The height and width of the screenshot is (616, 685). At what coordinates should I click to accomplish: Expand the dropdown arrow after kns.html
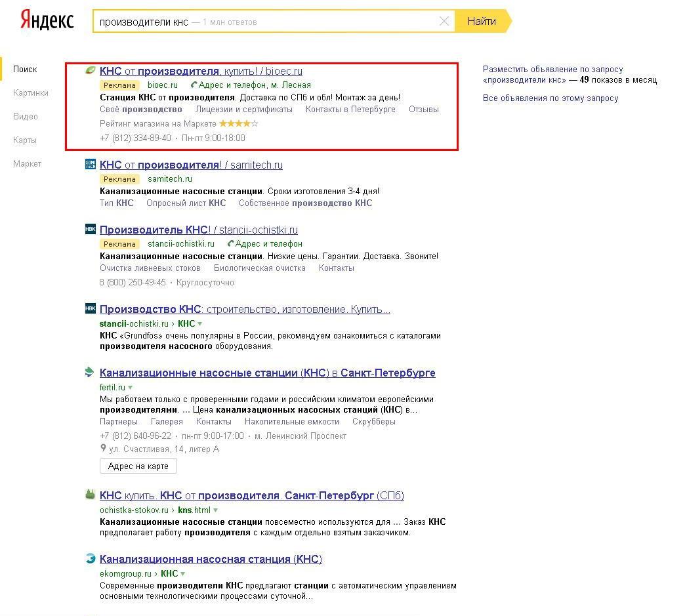point(215,510)
